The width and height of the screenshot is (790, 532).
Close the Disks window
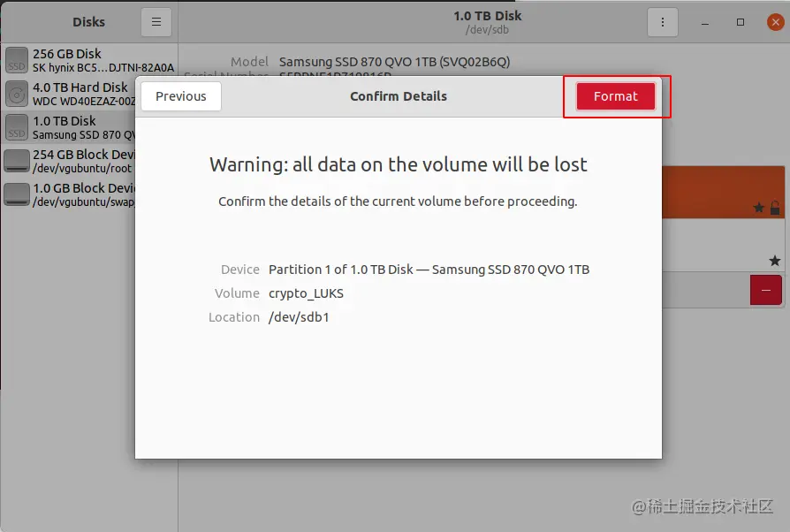coord(775,22)
